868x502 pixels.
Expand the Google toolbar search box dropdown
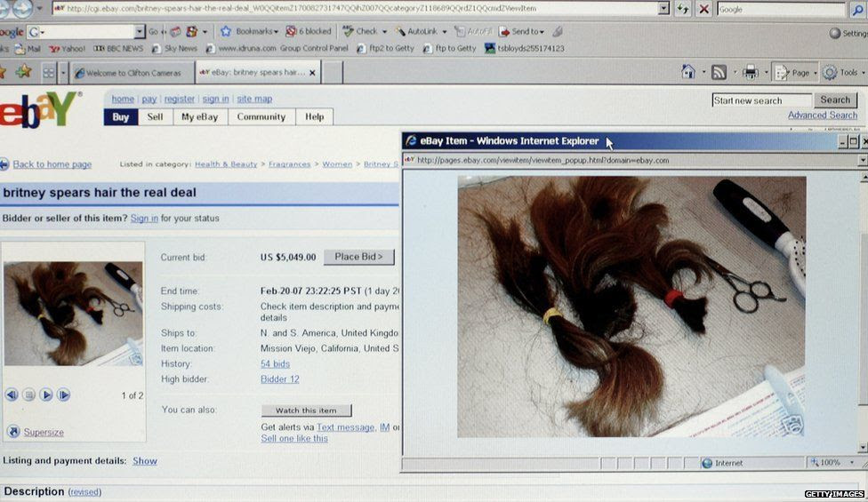(x=139, y=31)
